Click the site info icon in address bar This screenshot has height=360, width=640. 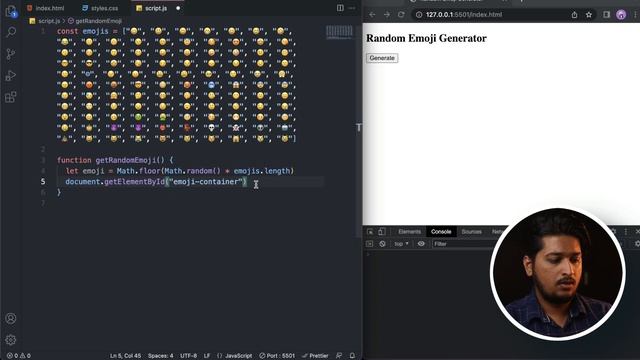[419, 15]
